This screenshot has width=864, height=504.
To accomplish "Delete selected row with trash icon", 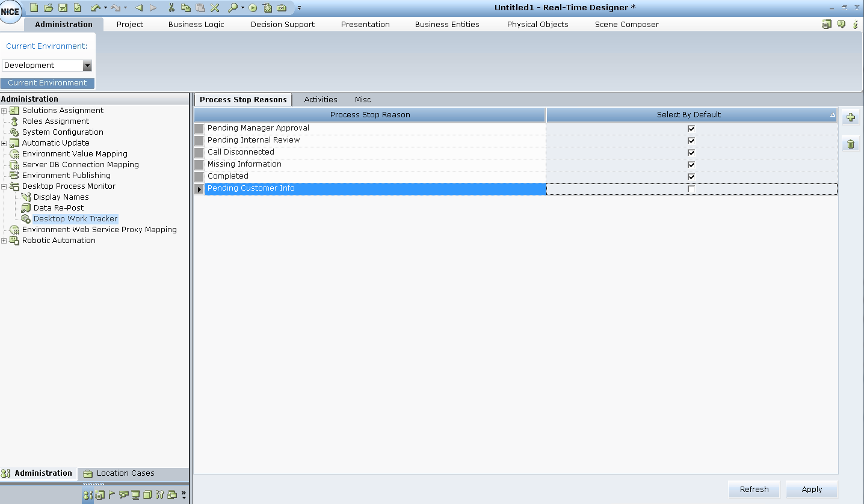I will [851, 144].
